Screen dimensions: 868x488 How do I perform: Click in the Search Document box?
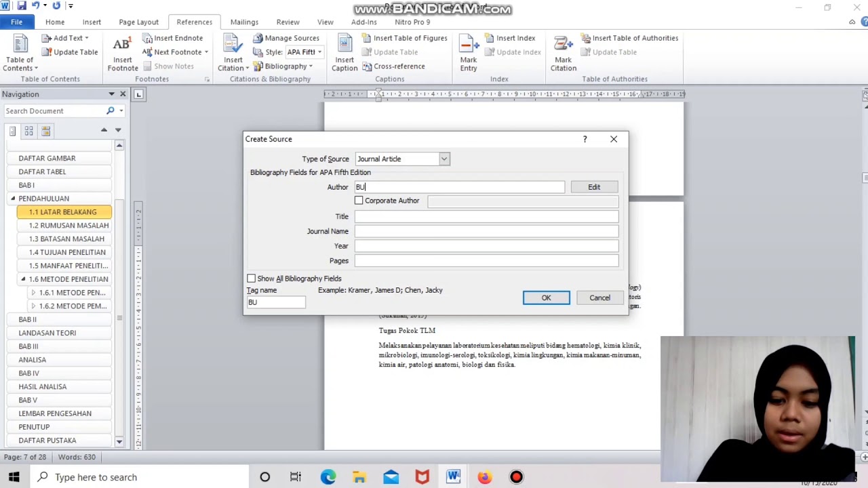click(53, 110)
